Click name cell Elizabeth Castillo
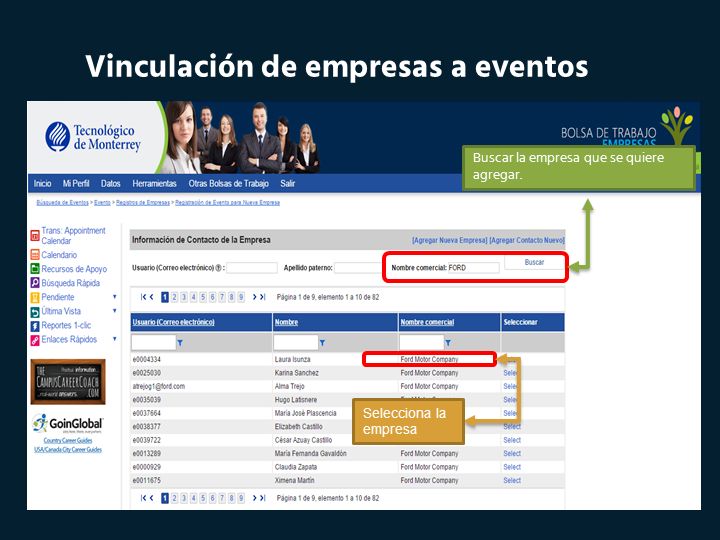Screen dimensions: 720x540 [x=298, y=427]
